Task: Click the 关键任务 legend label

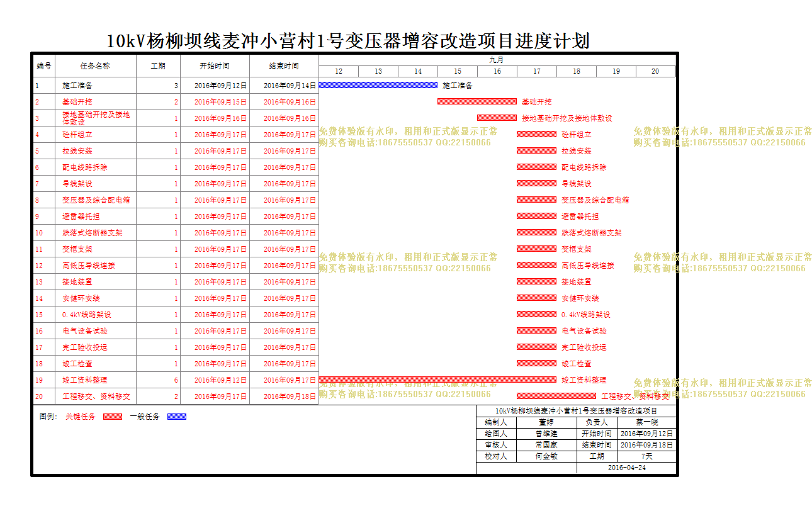Action: [81, 417]
